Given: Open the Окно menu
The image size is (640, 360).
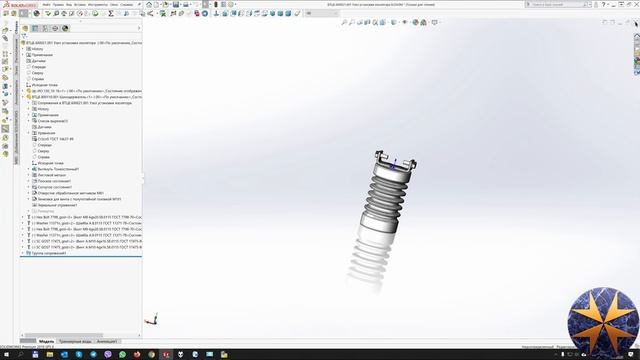Looking at the screenshot, I should [114, 4].
